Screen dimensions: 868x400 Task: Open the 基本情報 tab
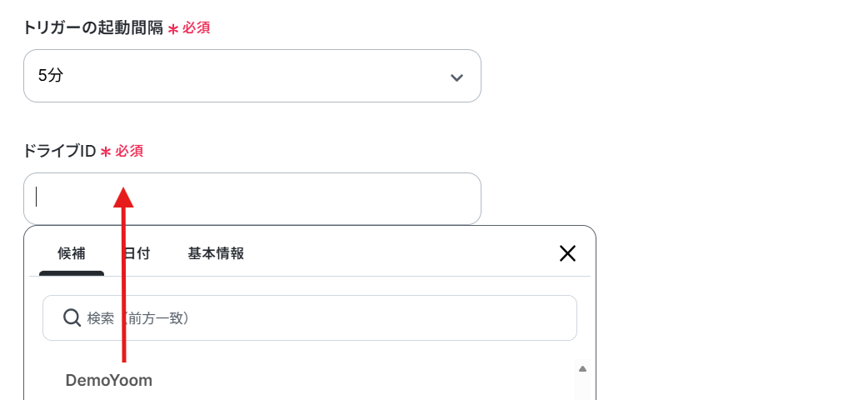(216, 253)
